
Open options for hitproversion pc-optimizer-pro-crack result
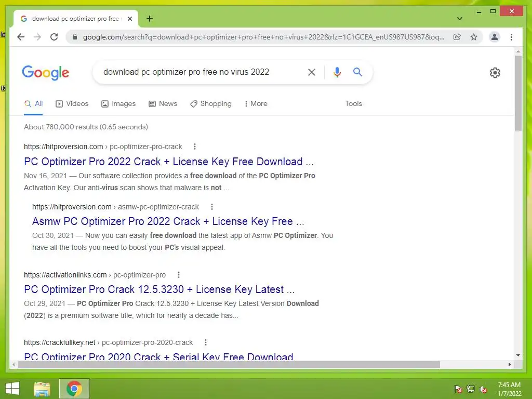pos(194,147)
